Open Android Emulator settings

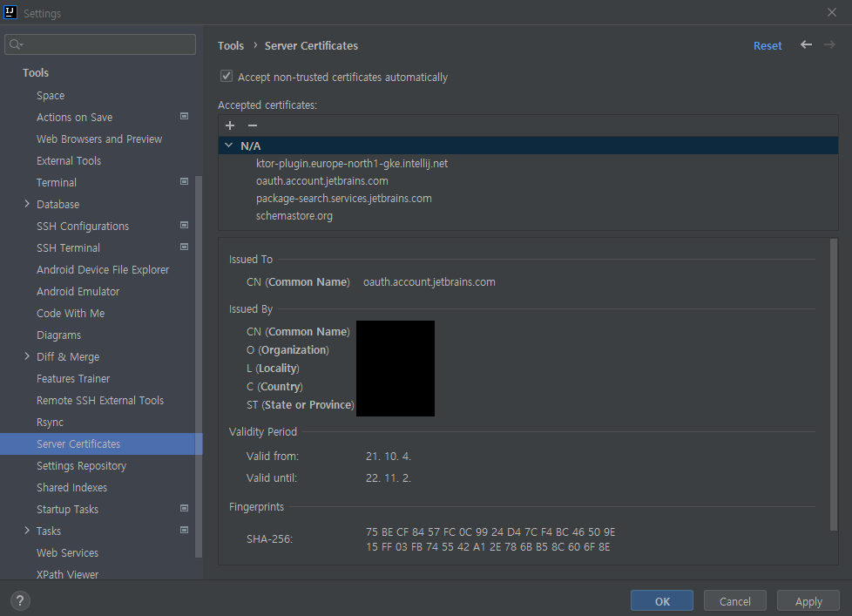coord(78,291)
